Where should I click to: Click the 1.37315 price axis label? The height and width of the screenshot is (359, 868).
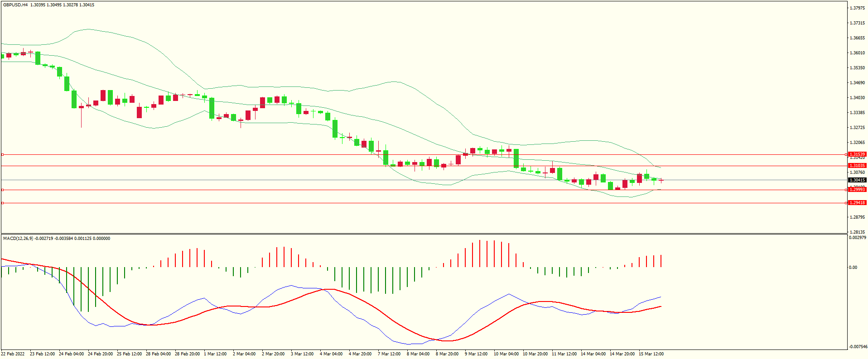click(x=857, y=23)
